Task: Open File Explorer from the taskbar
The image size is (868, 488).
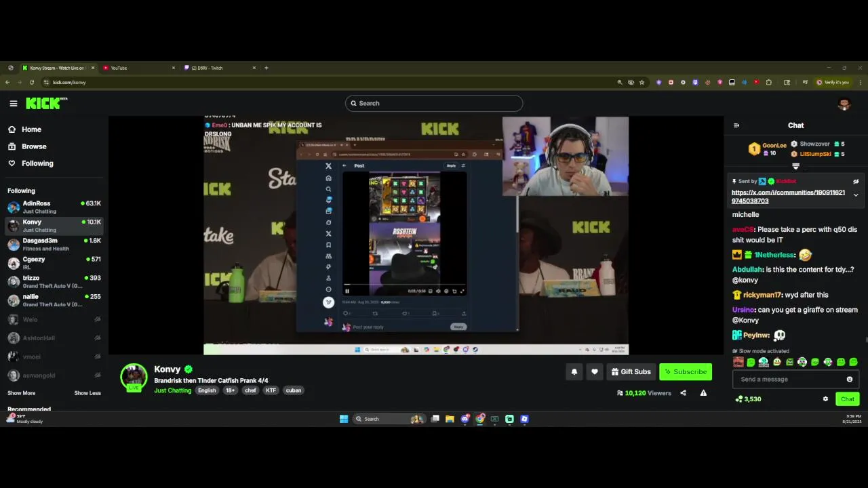Action: pos(450,419)
